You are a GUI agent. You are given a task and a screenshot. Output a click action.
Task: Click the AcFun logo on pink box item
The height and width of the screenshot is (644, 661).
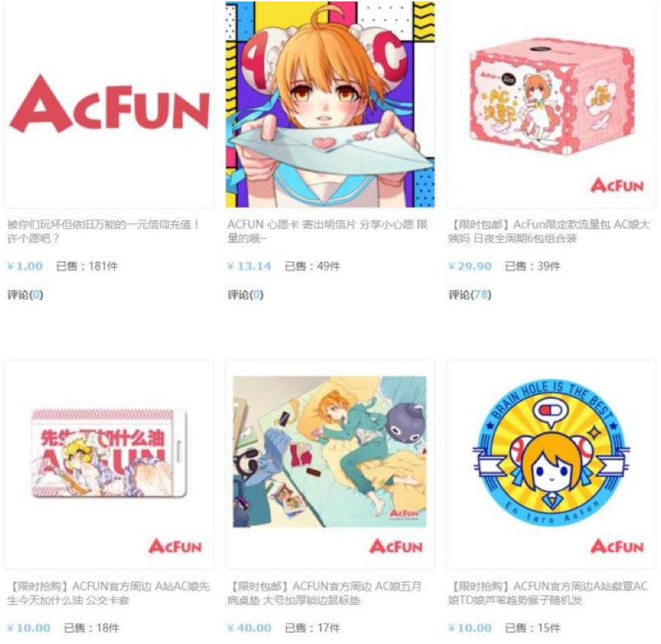[617, 186]
